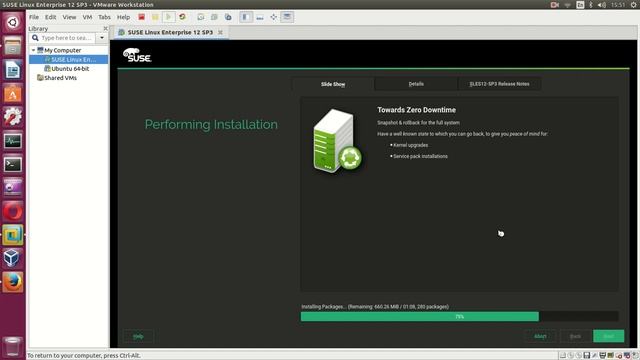640x360 pixels.
Task: Select Shared VMs in library
Action: coord(57,78)
